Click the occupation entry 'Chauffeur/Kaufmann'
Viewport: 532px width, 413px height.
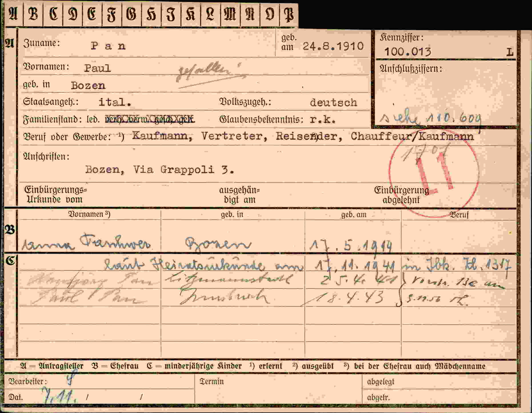(412, 137)
